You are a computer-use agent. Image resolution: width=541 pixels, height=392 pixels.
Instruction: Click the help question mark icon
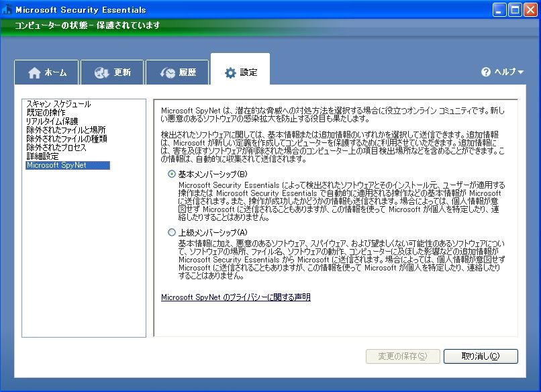(x=486, y=72)
